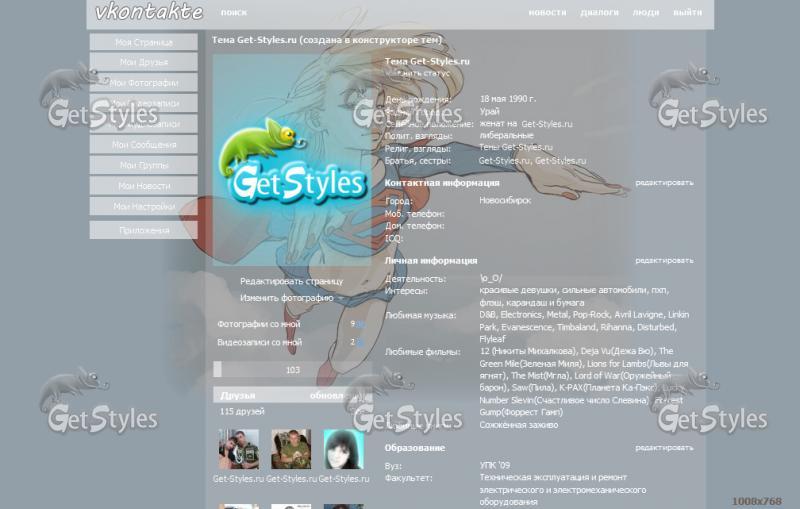Click редактировать next to Личная информация
Image resolution: width=800 pixels, height=509 pixels.
click(x=664, y=261)
